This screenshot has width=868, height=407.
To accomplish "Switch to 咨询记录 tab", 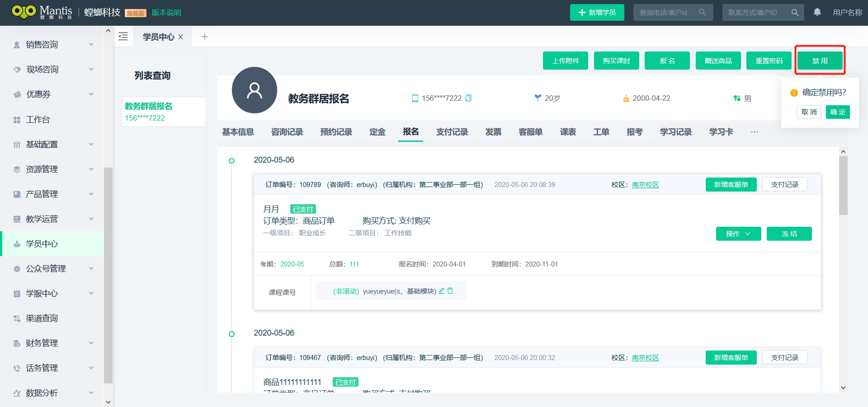I will pos(287,132).
